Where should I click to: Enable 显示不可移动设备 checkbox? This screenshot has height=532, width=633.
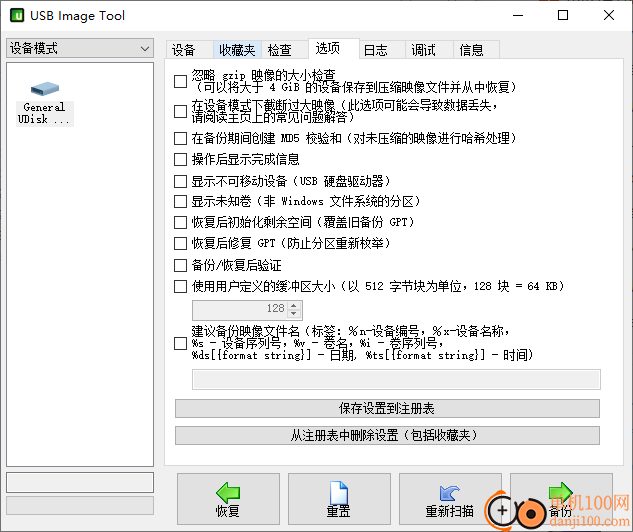click(180, 181)
